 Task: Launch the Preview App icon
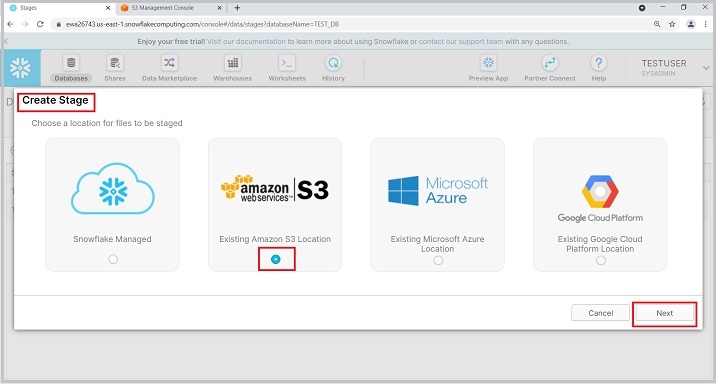[x=488, y=63]
